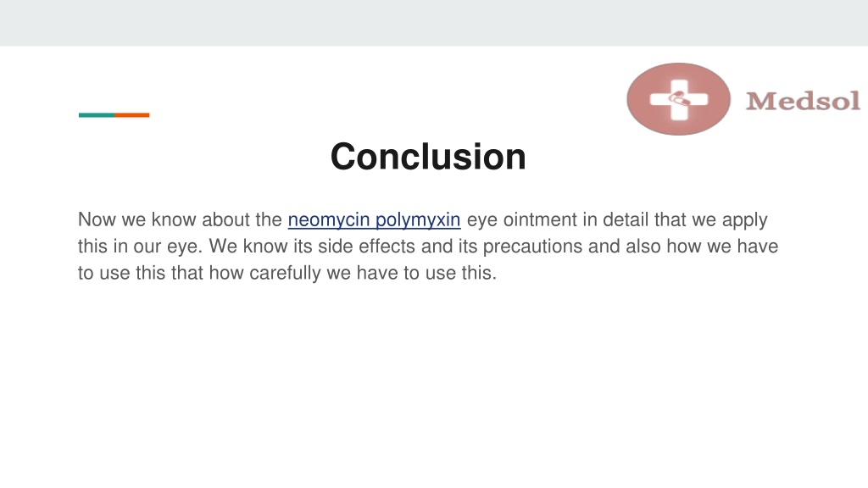The width and height of the screenshot is (868, 488).
Task: Click the gray header bar at top
Action: pos(434,23)
